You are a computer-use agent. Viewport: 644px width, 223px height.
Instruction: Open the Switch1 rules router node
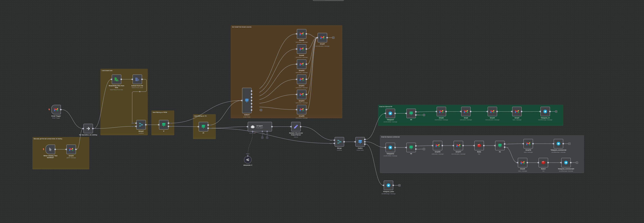(247, 100)
